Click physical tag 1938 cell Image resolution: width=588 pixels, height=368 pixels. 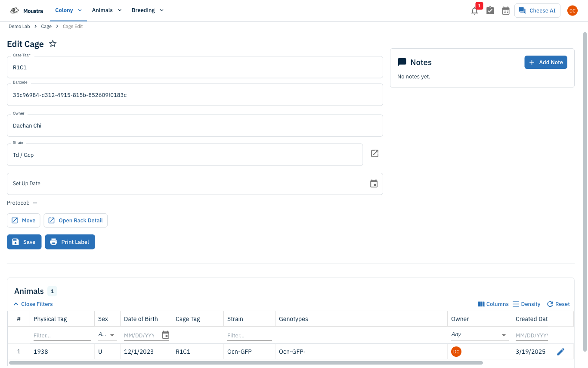pyautogui.click(x=62, y=352)
